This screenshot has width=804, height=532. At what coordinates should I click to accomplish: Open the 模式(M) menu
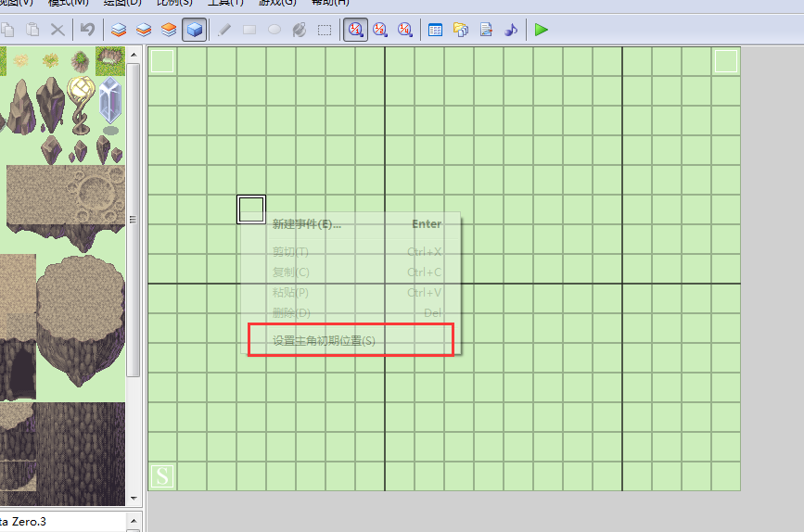coord(69,3)
